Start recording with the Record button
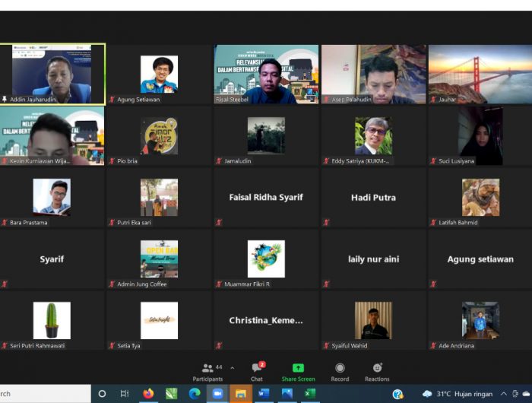The image size is (532, 403). click(x=340, y=371)
